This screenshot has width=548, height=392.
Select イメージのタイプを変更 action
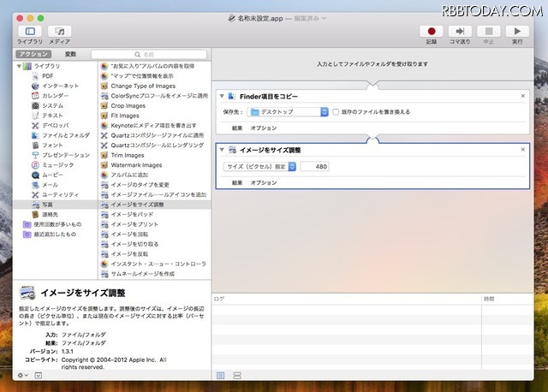[140, 185]
